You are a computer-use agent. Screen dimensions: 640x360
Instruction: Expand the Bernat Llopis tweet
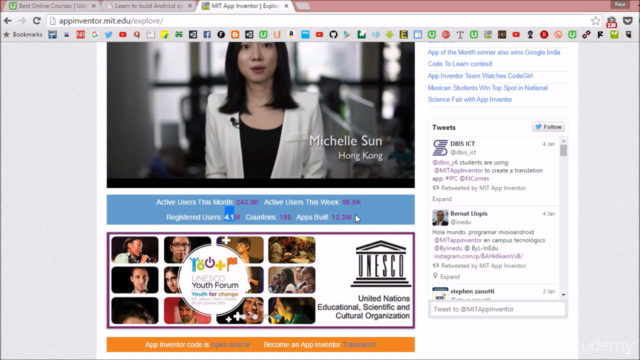click(450, 277)
